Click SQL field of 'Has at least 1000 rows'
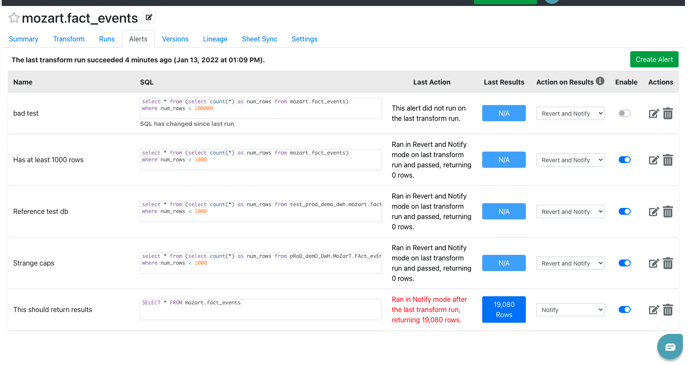688x365 pixels. click(x=261, y=160)
